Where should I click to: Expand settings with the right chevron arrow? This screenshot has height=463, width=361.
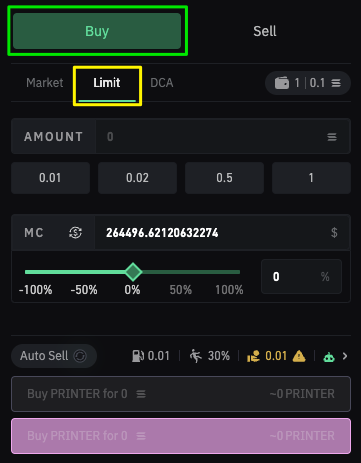coord(345,356)
